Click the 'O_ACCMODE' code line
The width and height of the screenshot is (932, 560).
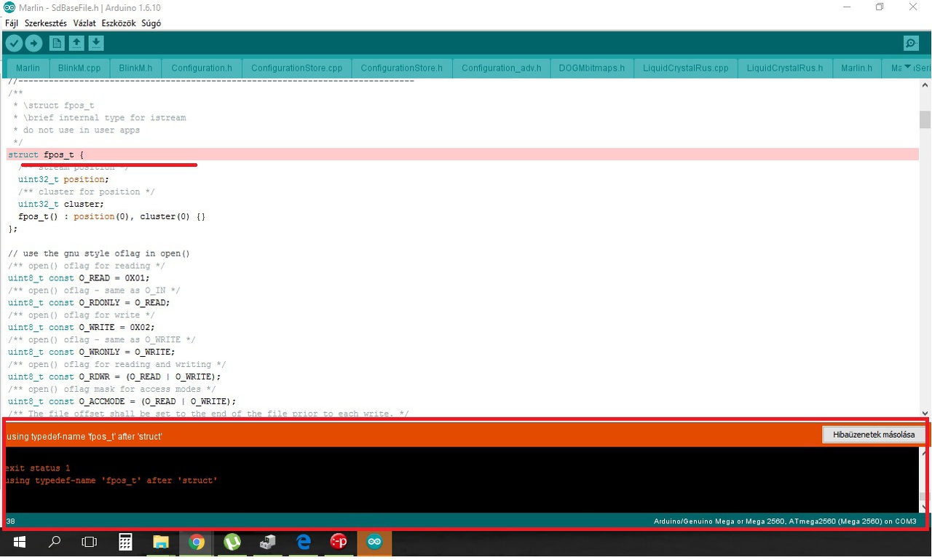coord(122,401)
